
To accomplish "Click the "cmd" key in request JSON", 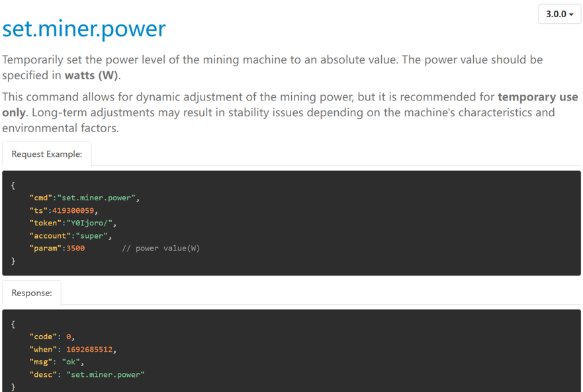I will coord(41,198).
